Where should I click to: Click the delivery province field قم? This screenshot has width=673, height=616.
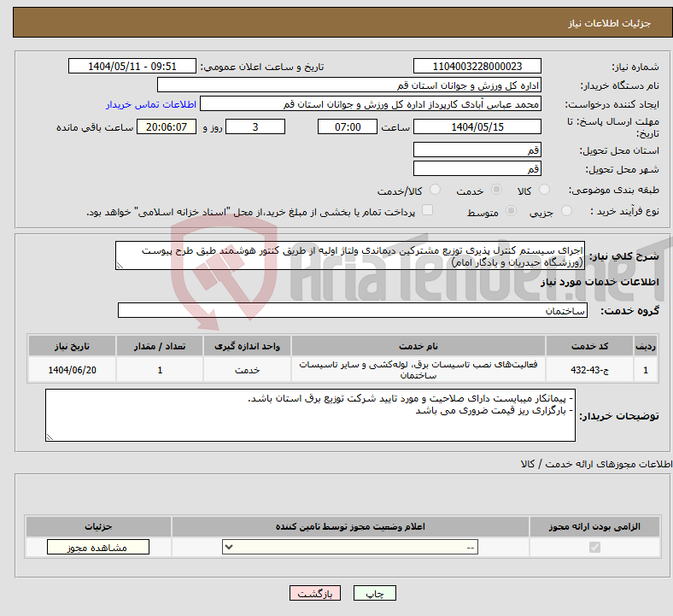(477, 150)
